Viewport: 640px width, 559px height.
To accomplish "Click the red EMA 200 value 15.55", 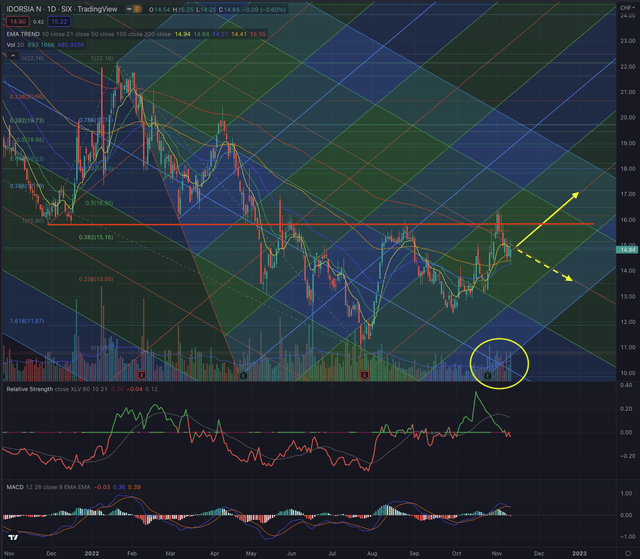I will point(258,34).
